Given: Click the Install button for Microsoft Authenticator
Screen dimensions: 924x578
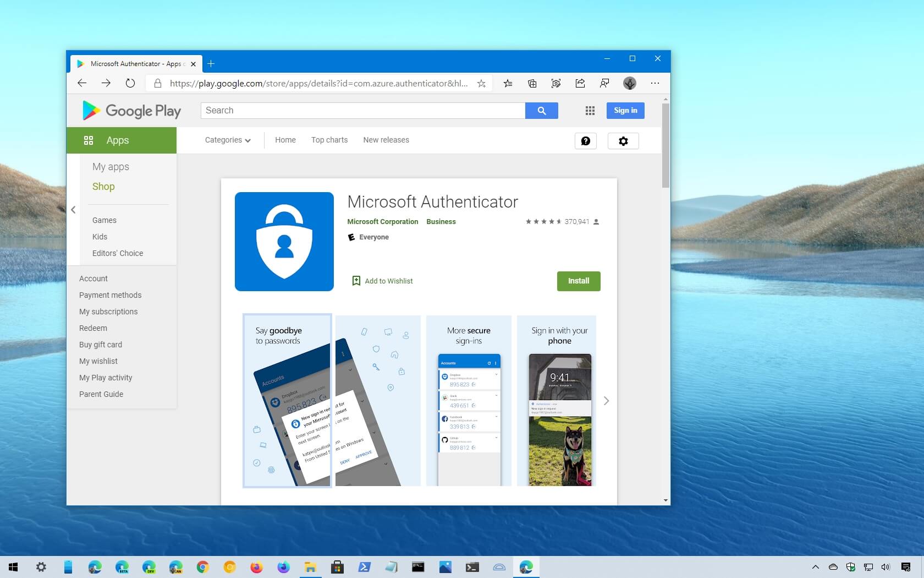Looking at the screenshot, I should click(x=578, y=281).
